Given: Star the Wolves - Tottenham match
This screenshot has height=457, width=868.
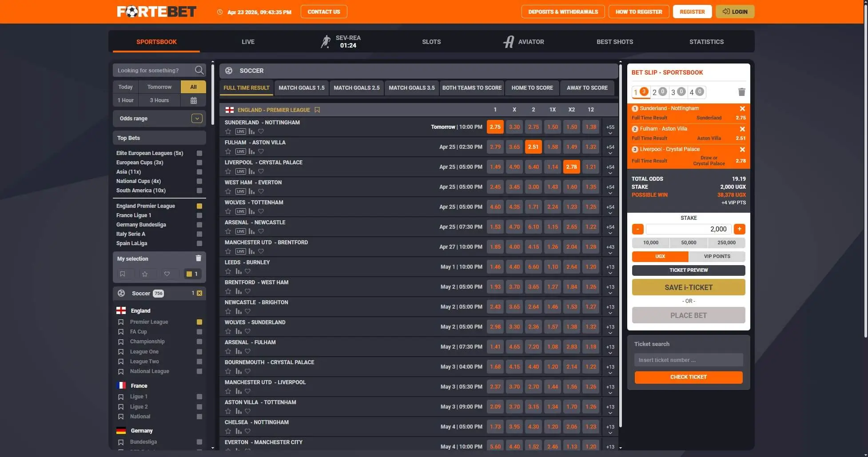Looking at the screenshot, I should pos(228,211).
